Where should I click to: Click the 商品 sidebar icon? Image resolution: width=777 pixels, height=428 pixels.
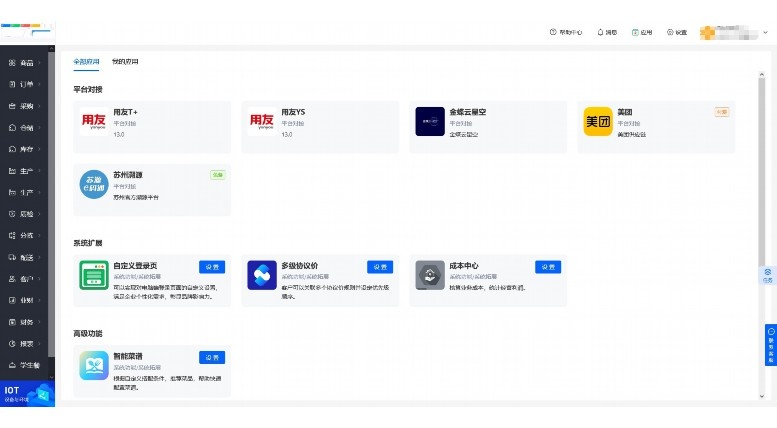(12, 63)
